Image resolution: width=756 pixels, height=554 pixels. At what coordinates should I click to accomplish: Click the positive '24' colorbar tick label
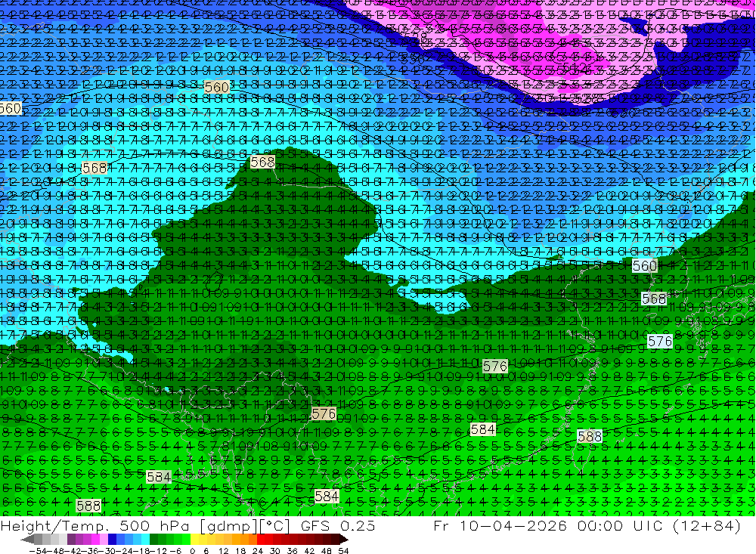click(258, 551)
